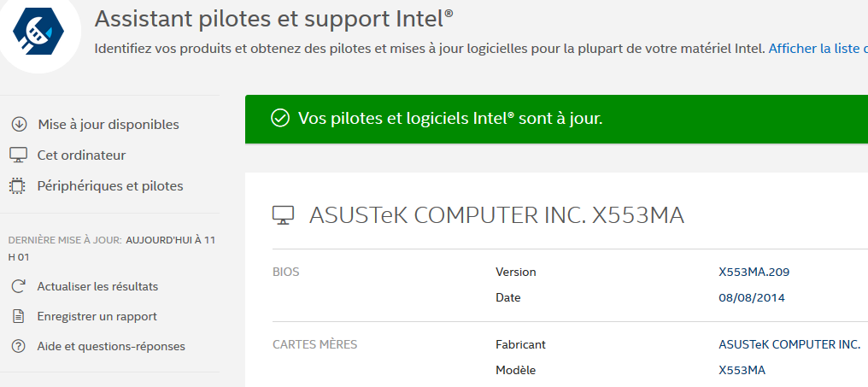The height and width of the screenshot is (387, 868).
Task: Click the document icon for saving a report
Action: pos(18,316)
